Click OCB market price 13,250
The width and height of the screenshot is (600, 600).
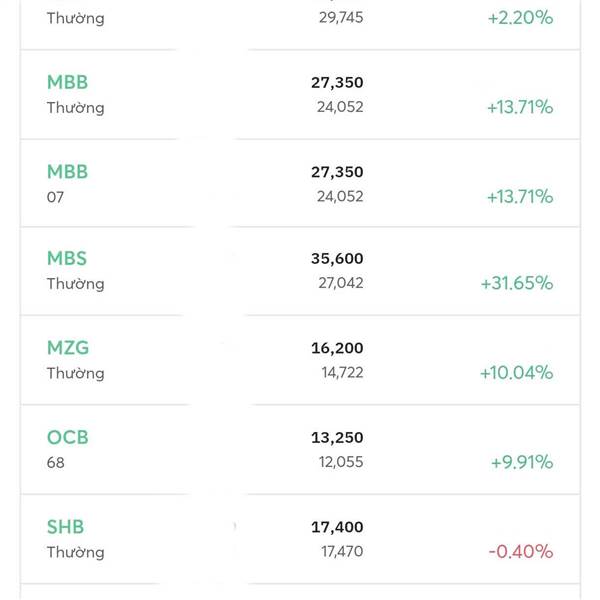[337, 438]
